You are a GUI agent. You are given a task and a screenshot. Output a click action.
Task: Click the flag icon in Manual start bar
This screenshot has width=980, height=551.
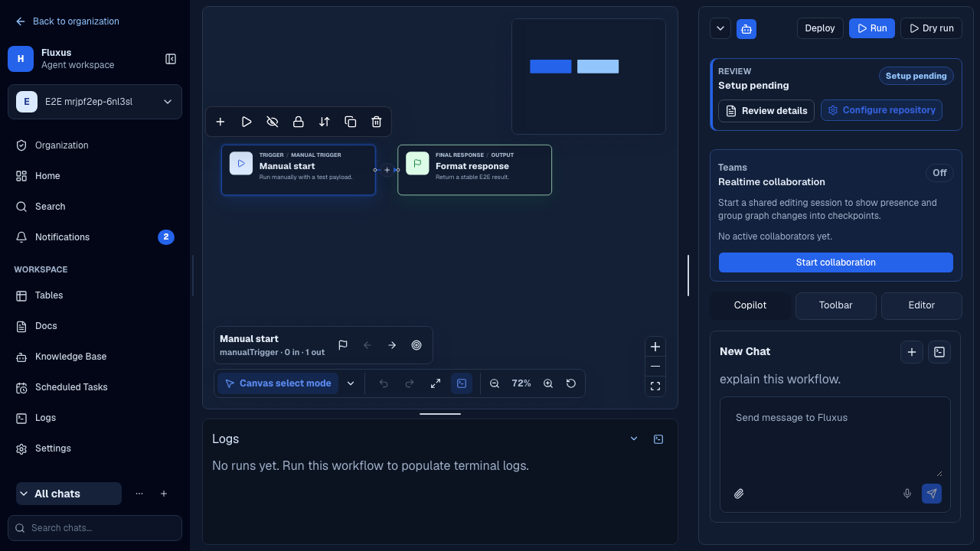click(343, 345)
